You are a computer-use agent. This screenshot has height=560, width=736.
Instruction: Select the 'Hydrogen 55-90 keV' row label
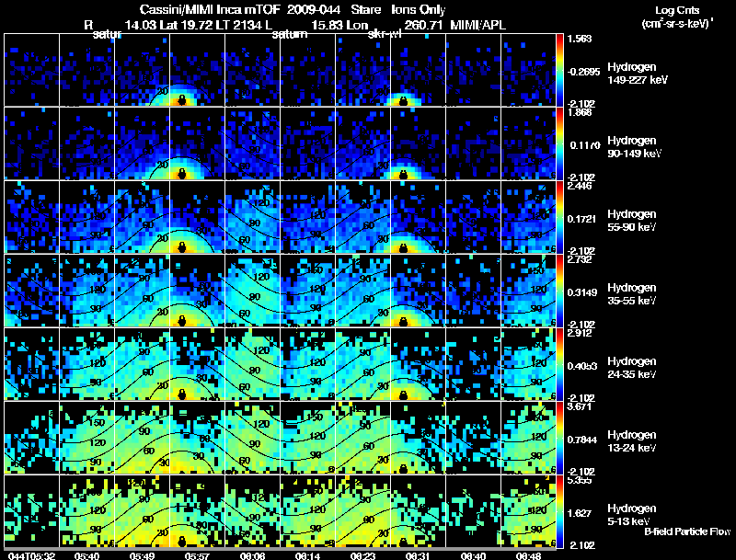(632, 221)
